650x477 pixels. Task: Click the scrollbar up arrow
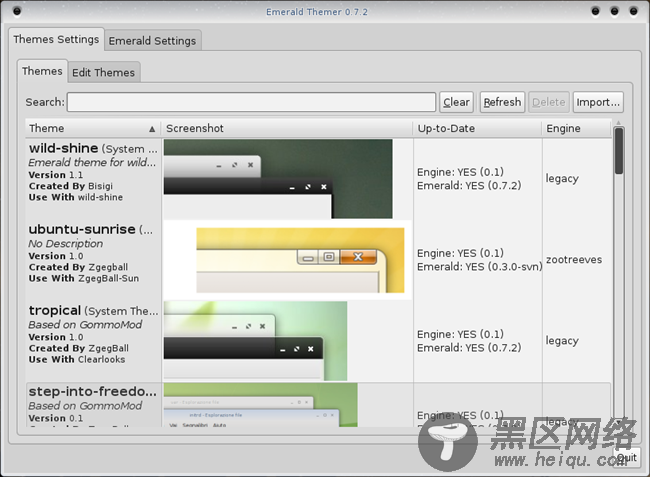[618, 123]
